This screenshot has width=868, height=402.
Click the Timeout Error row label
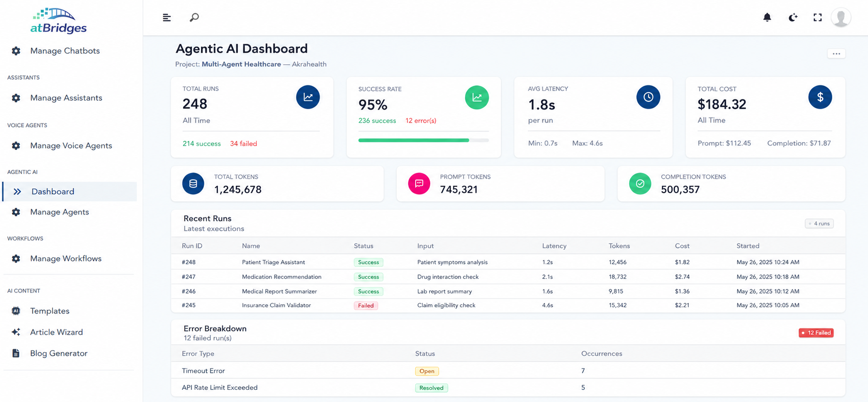pyautogui.click(x=203, y=371)
